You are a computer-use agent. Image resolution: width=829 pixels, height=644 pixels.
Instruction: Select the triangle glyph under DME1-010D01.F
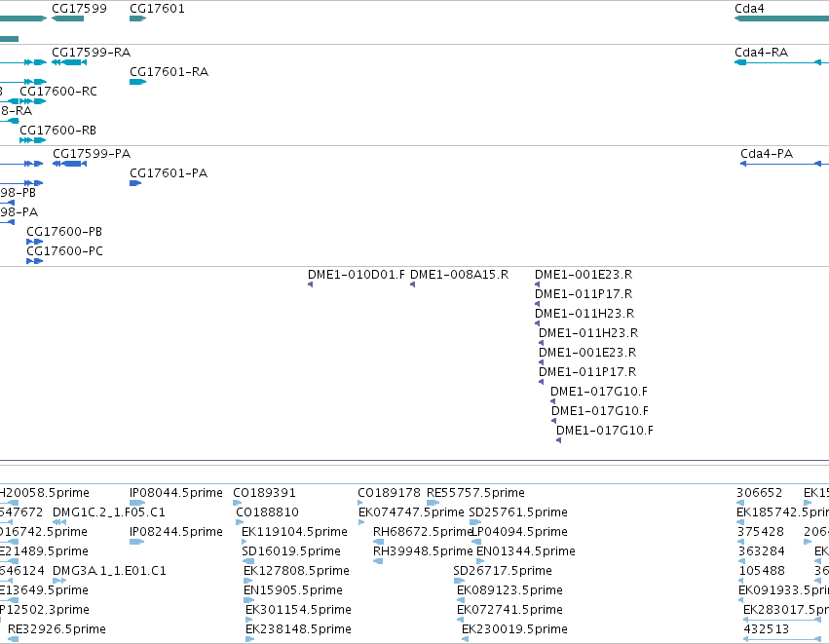click(x=311, y=284)
